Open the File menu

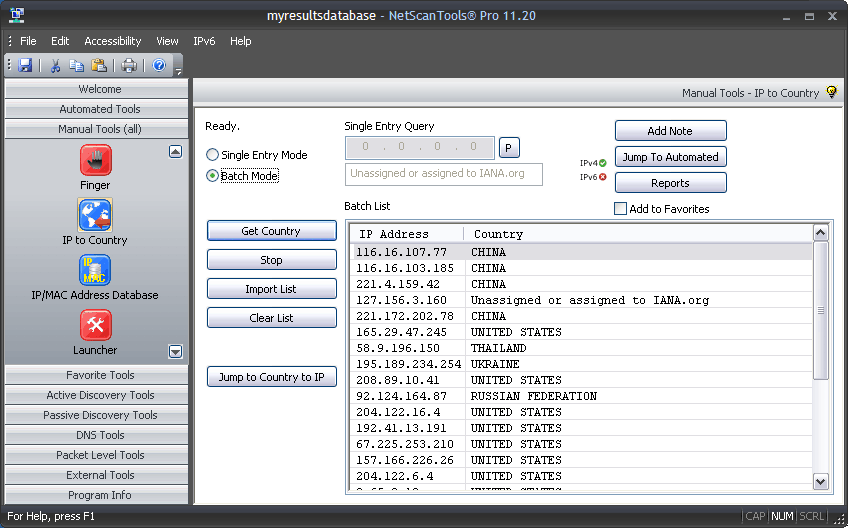pyautogui.click(x=28, y=41)
